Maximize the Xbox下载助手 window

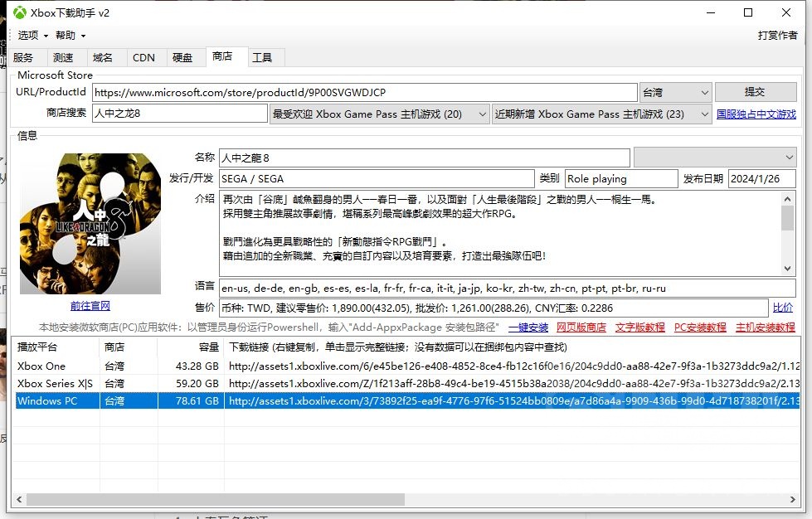748,12
